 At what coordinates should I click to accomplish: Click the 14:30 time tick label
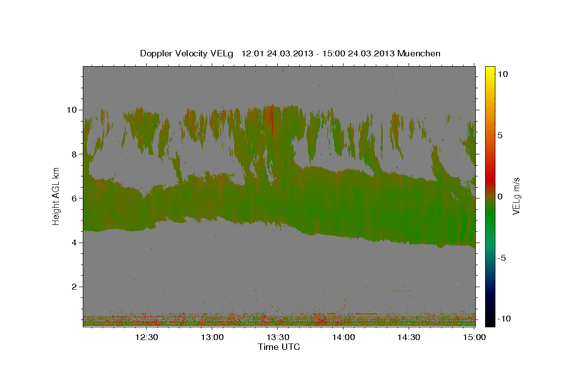coord(409,337)
